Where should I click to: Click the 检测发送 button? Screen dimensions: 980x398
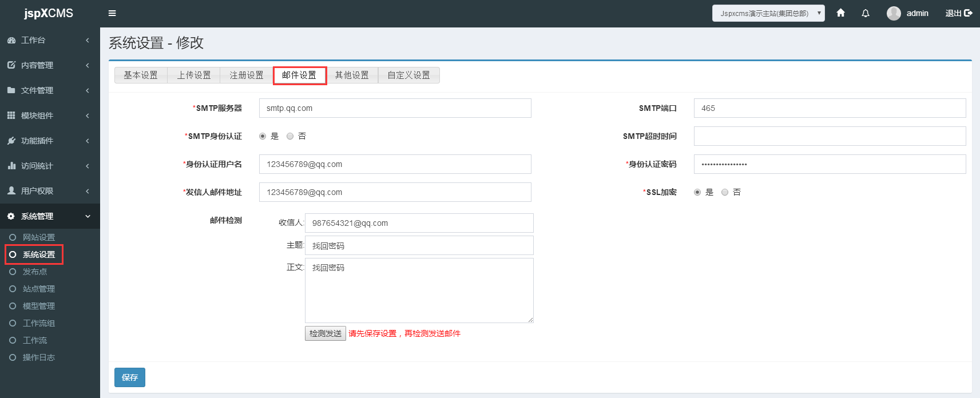point(326,333)
